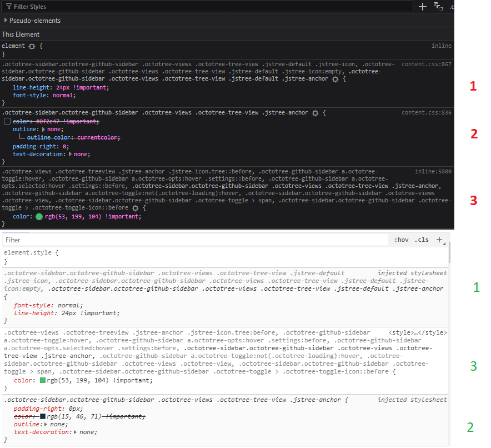Click the gear icon in the content.css:867 rule
Viewport: 491px width, 448px height.
pos(335,78)
